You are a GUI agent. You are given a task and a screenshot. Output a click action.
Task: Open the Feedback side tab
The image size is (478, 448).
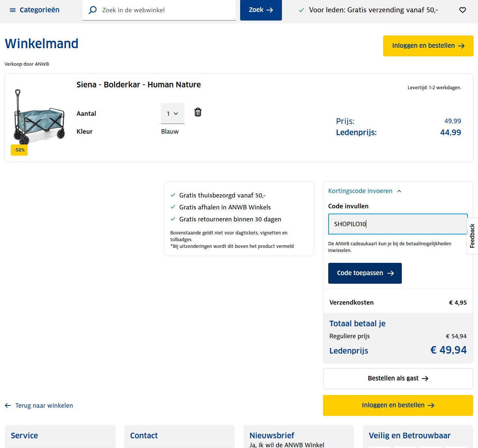click(x=472, y=236)
